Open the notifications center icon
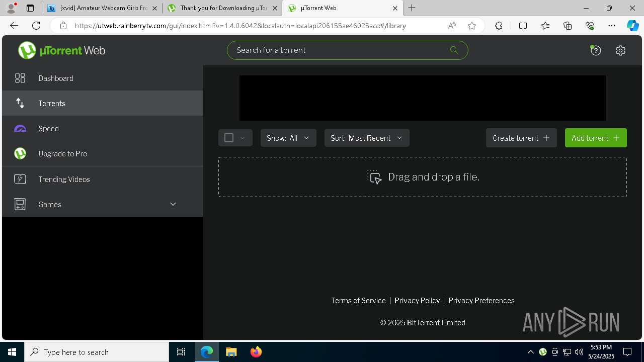This screenshot has height=362, width=644. pyautogui.click(x=627, y=352)
